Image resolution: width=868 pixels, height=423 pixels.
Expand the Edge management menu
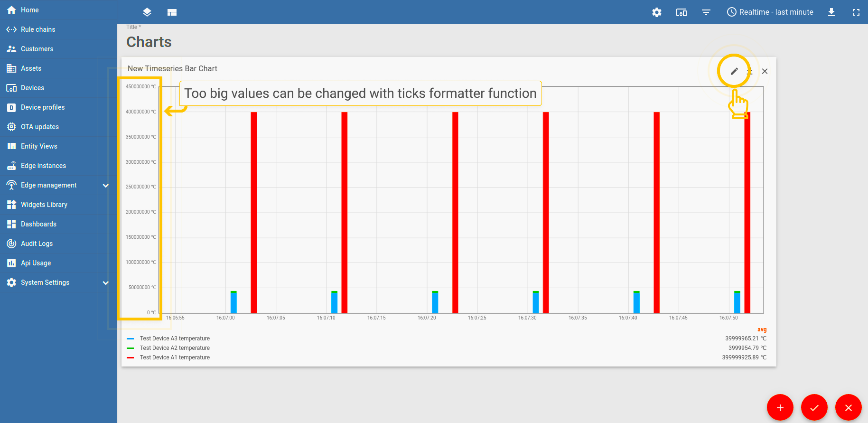pos(106,185)
